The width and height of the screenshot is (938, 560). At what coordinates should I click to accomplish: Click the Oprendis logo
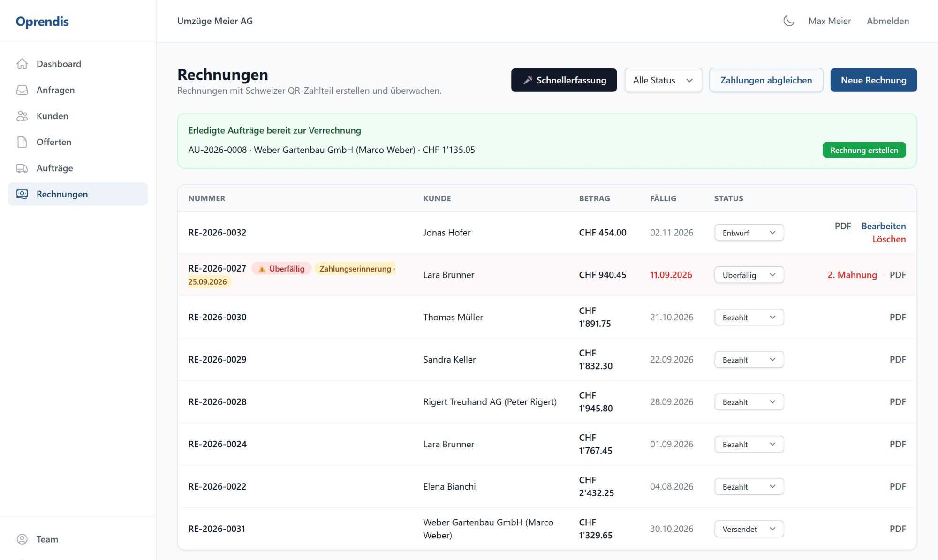click(42, 21)
